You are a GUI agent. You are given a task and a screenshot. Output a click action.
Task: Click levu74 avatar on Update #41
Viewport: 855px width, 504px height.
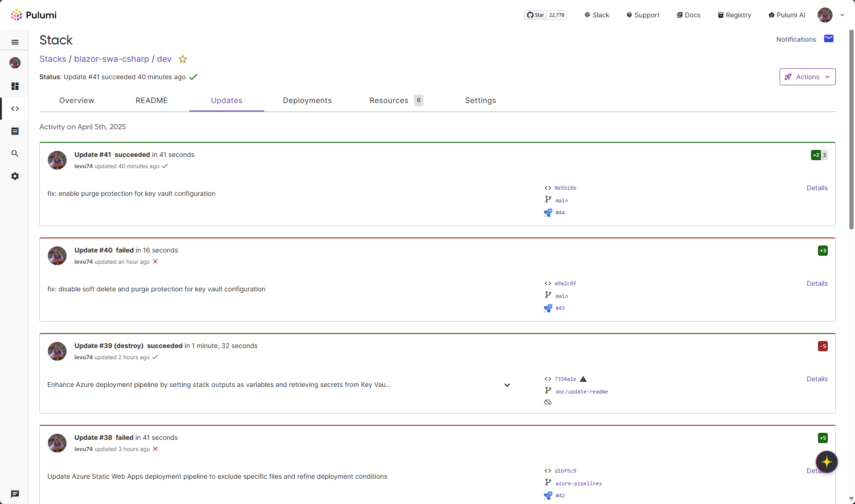click(57, 160)
